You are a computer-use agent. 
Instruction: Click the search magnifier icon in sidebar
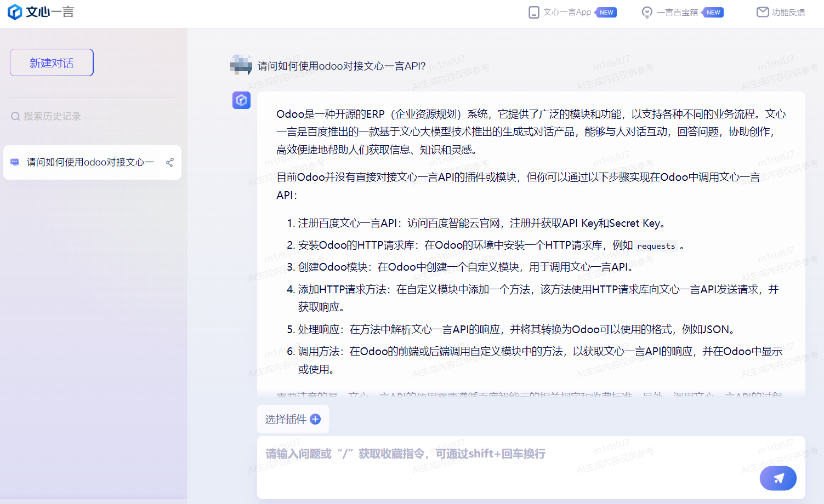tap(15, 116)
